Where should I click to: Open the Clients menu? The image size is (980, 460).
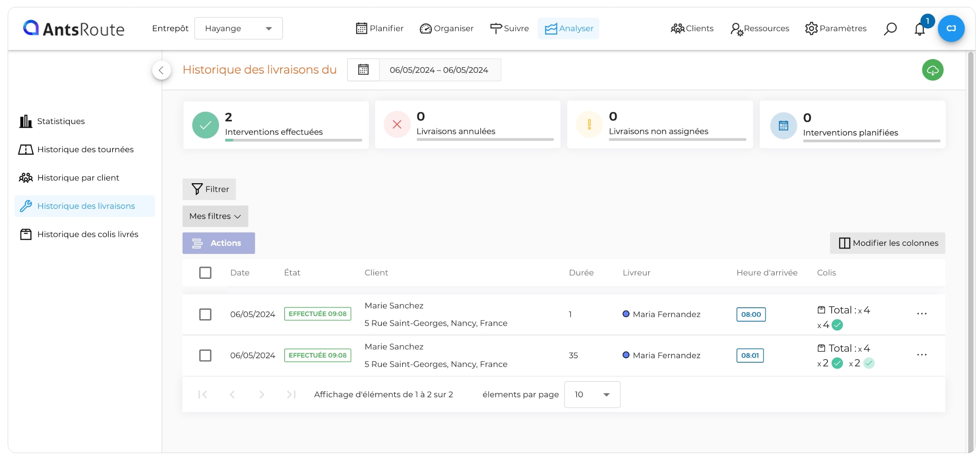click(692, 28)
